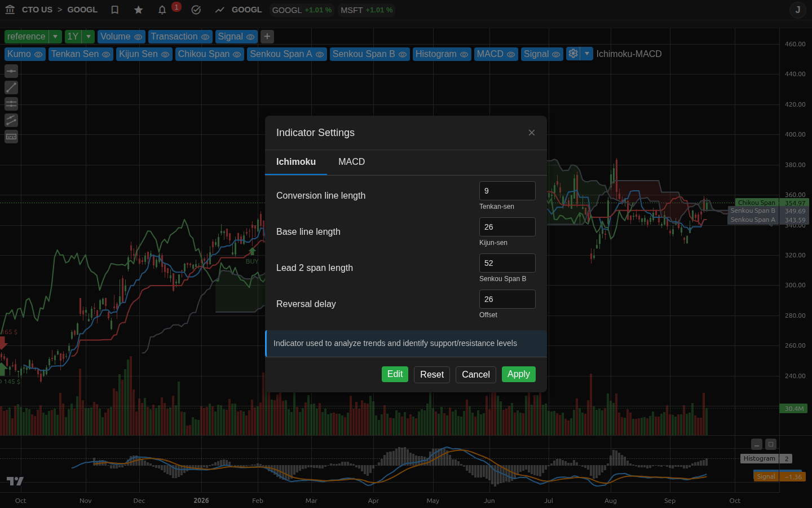Add a new indicator with plus button

pyautogui.click(x=267, y=37)
